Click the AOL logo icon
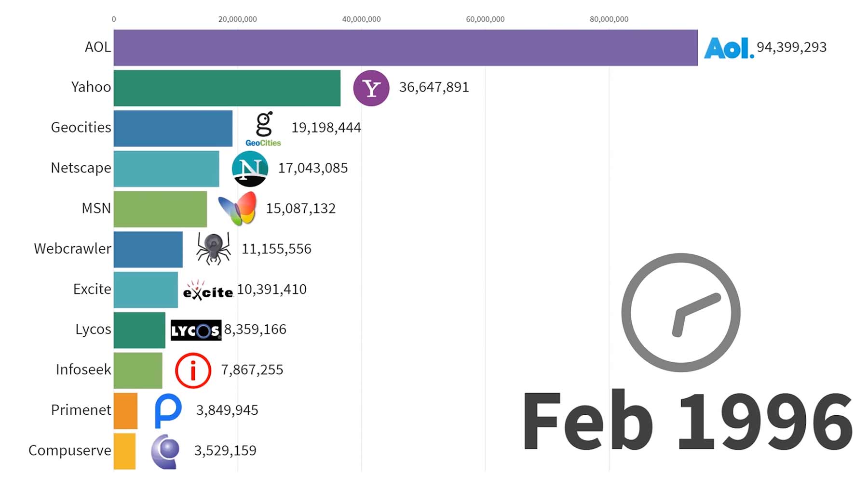868x488 pixels. pyautogui.click(x=728, y=48)
